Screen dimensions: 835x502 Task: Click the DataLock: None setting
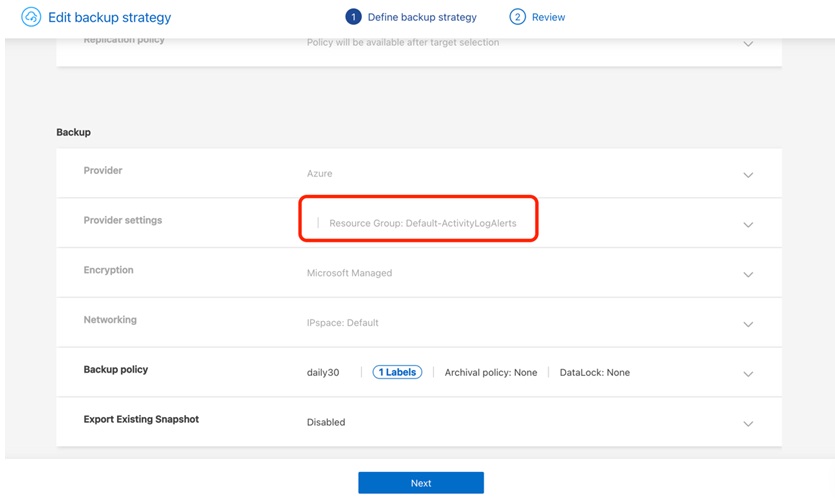[x=594, y=372]
